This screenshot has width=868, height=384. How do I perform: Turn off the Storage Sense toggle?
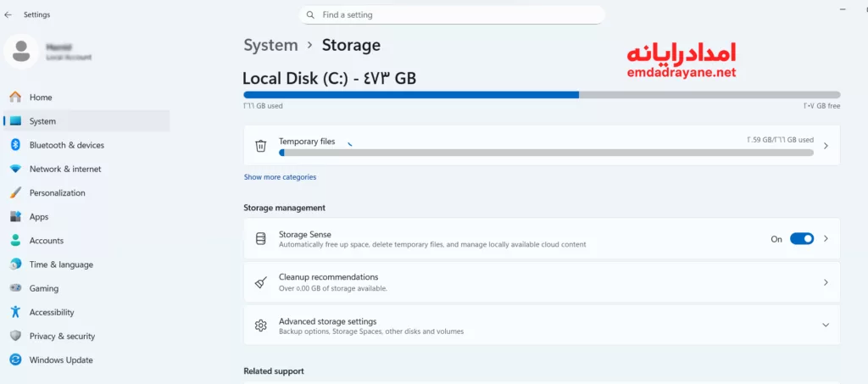[801, 239]
